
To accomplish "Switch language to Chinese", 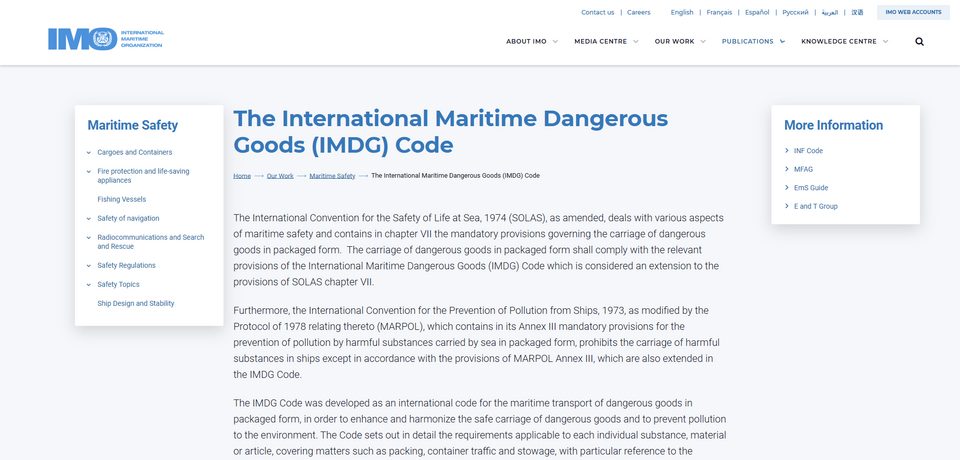I will click(x=857, y=12).
